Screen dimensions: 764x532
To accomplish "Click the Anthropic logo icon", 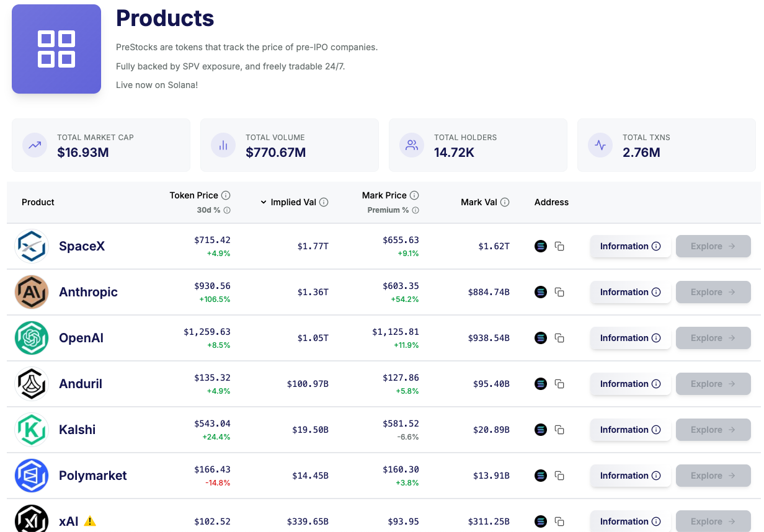I will pos(31,292).
